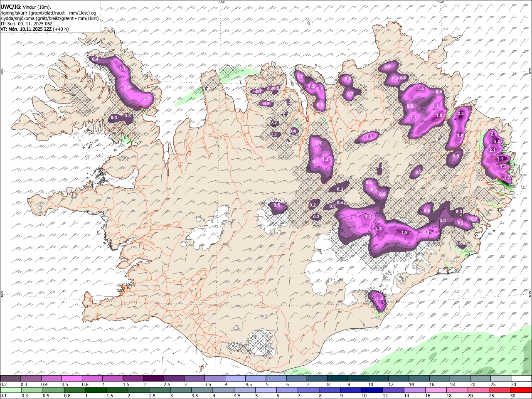Click the 2.3 precipitation value in the northeast

click(461, 113)
